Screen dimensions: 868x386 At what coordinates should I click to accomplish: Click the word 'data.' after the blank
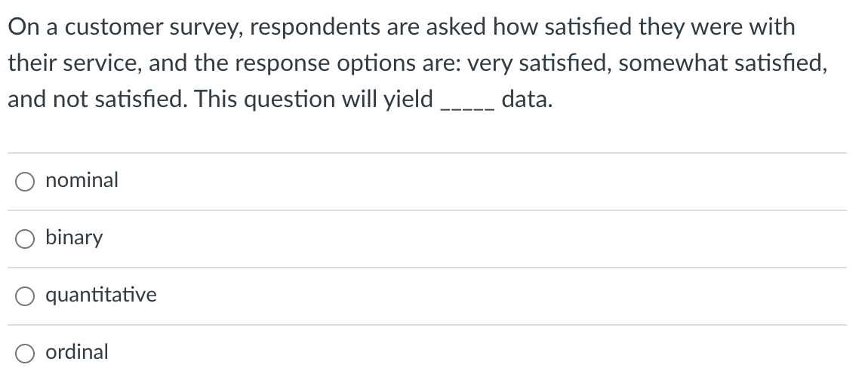527,100
